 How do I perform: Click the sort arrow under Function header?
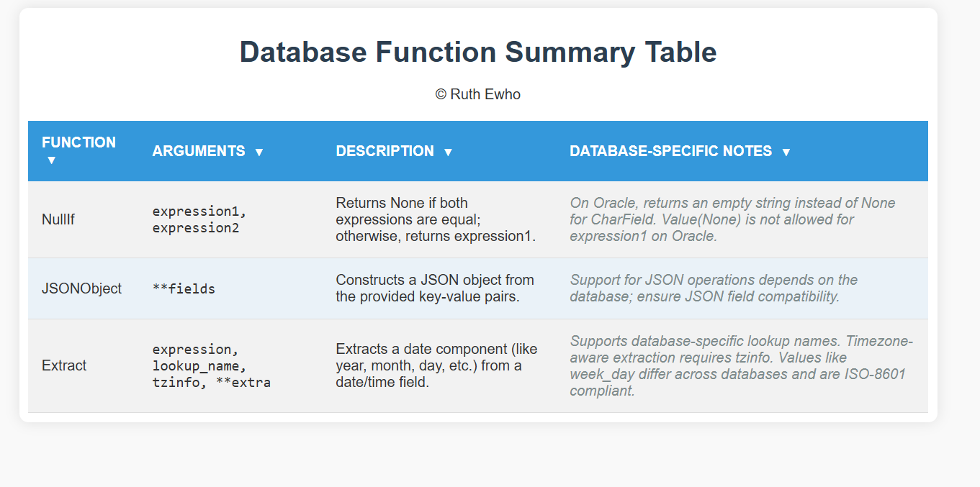51,160
